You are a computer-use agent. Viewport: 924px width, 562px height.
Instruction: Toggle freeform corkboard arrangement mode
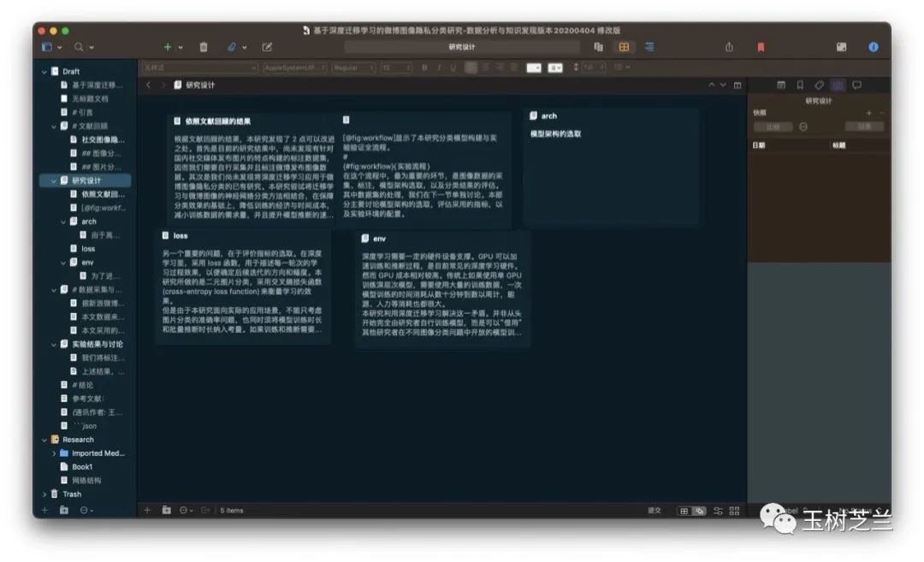[700, 511]
